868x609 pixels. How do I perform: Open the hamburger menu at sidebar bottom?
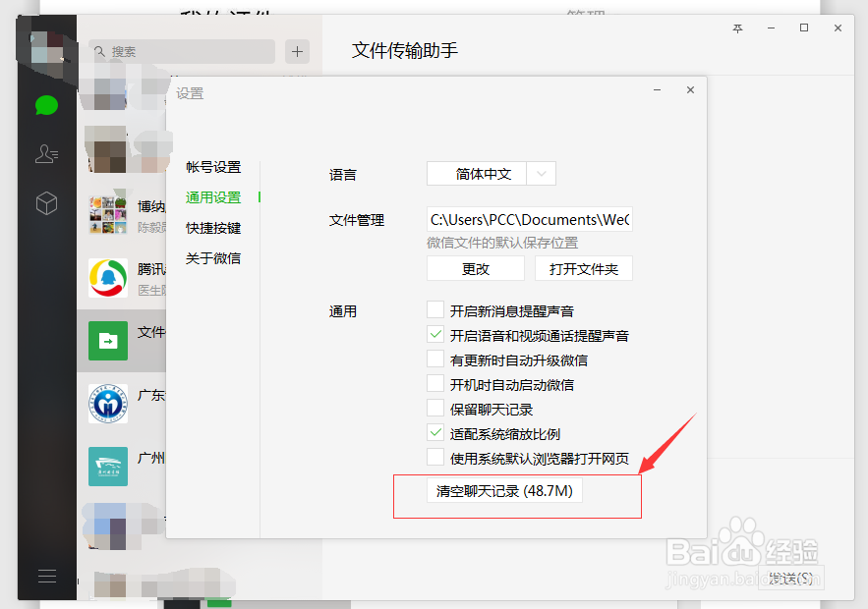coord(47,576)
